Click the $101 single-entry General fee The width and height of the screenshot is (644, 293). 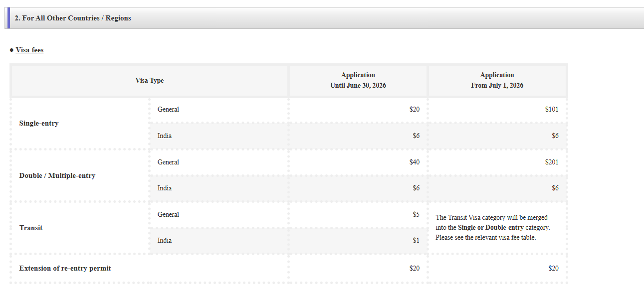point(552,109)
